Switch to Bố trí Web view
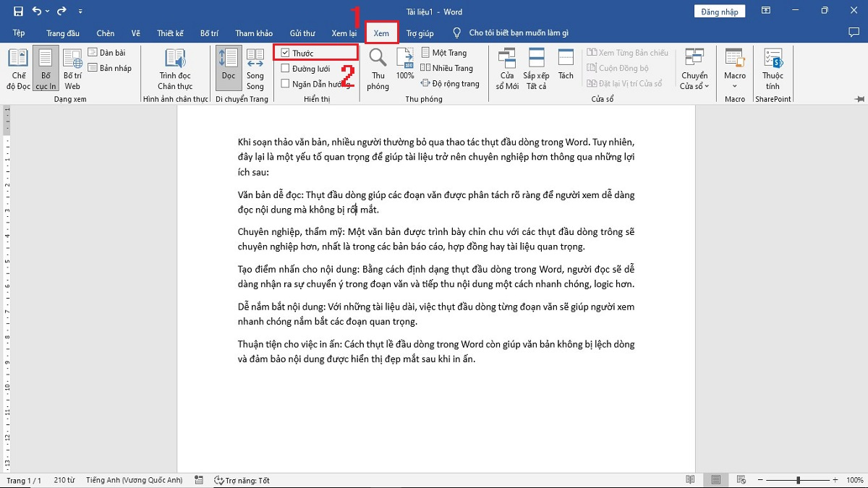The height and width of the screenshot is (488, 868). (x=72, y=69)
